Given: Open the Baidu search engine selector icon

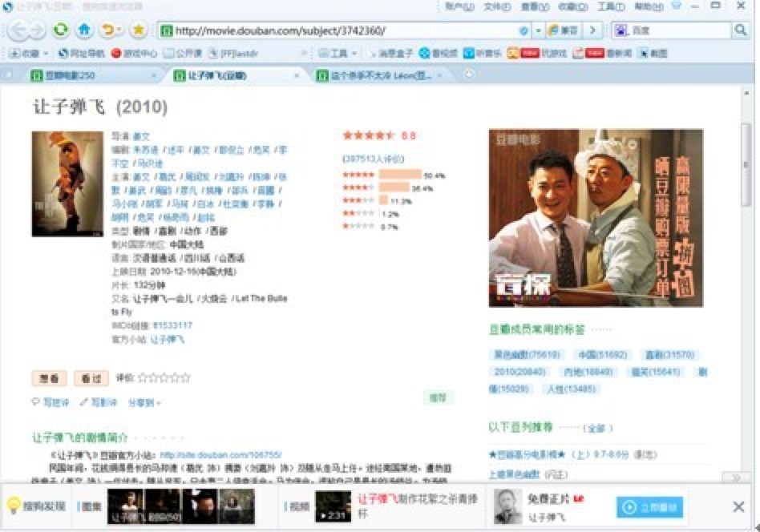Looking at the screenshot, I should pos(621,30).
